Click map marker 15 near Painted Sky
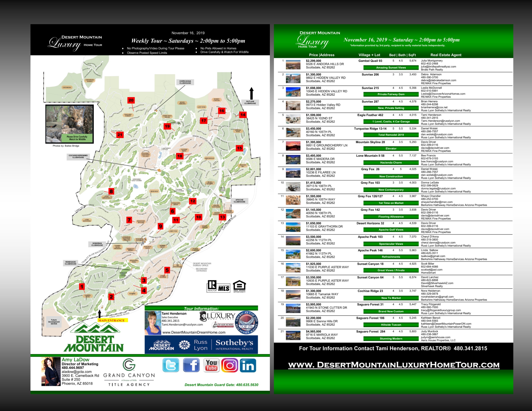 tap(239, 148)
